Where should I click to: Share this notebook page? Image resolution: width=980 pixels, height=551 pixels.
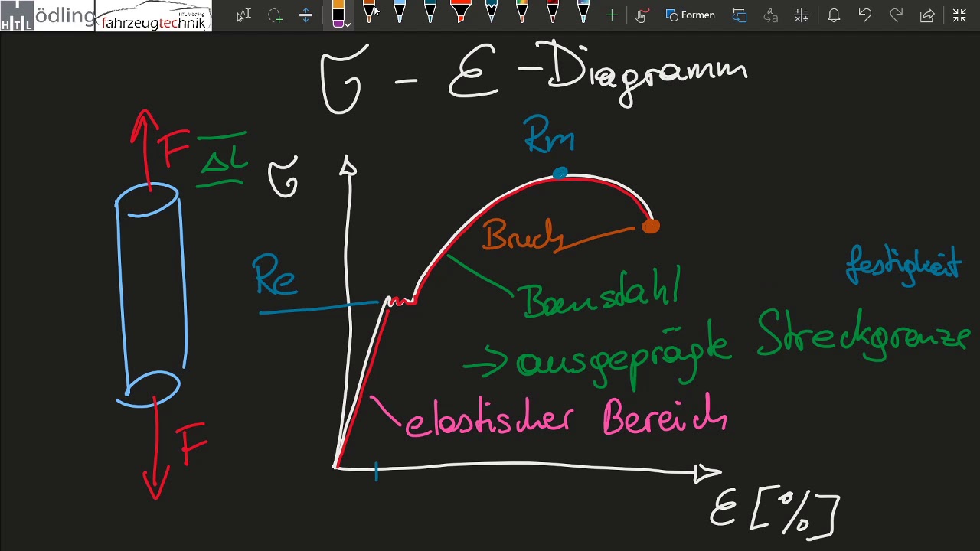point(927,15)
